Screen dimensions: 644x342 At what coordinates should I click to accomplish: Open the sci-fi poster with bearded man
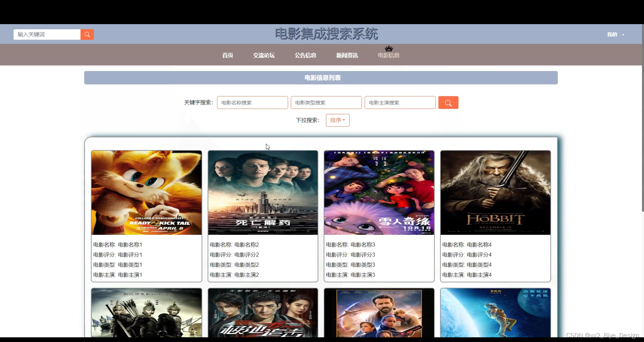pos(379,313)
